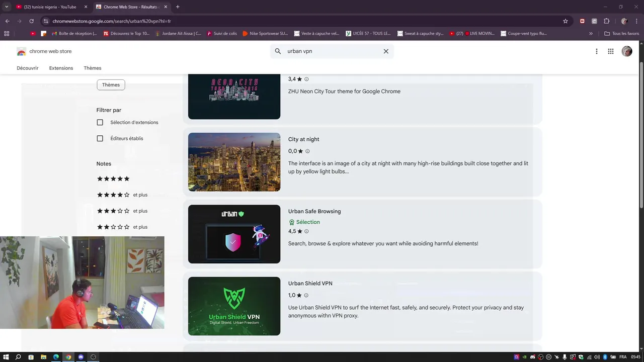This screenshot has height=362, width=644.
Task: Open a new browser tab
Action: [178, 7]
